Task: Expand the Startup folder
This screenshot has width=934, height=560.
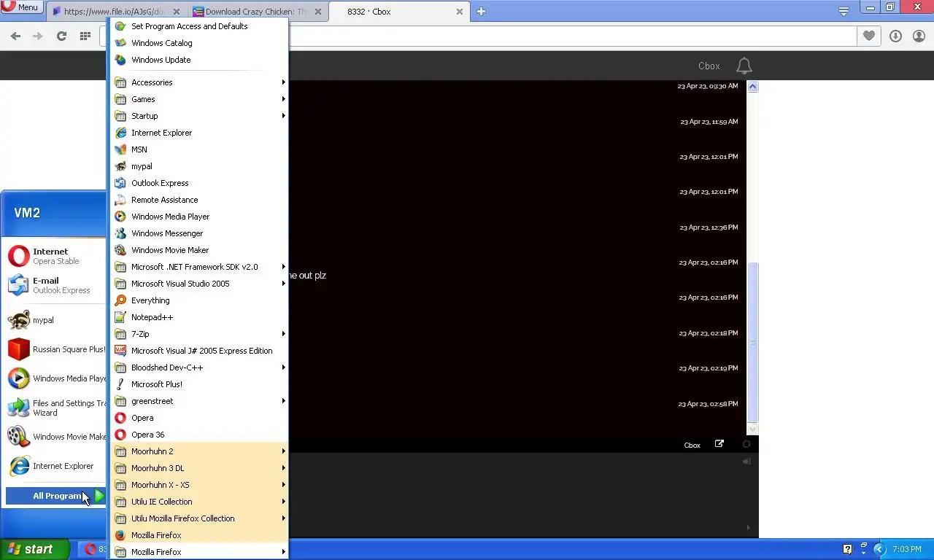Action: [198, 116]
